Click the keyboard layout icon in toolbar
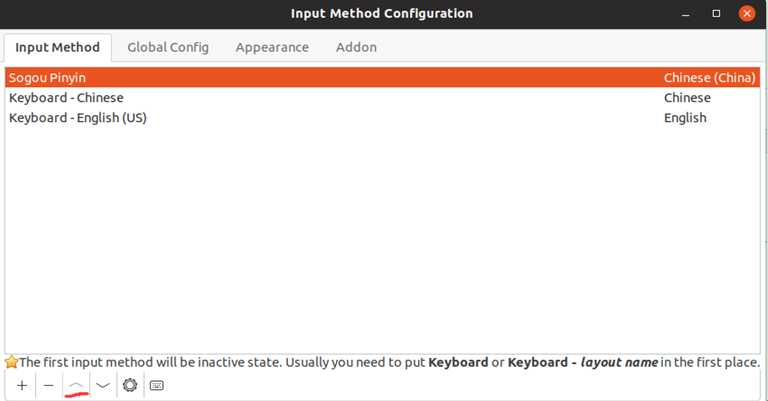This screenshot has width=768, height=401. pos(157,385)
